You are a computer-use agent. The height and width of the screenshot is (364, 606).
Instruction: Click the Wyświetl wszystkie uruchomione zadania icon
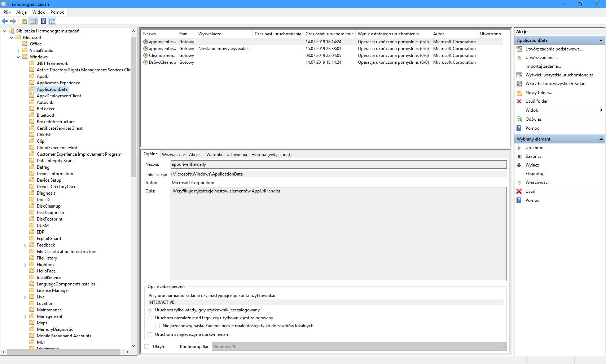point(519,75)
